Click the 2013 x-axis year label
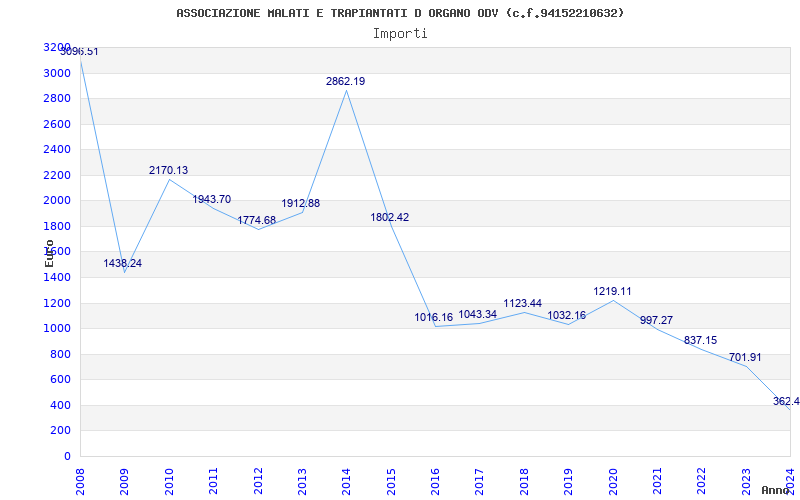Viewport: 800px width, 500px height. [302, 481]
